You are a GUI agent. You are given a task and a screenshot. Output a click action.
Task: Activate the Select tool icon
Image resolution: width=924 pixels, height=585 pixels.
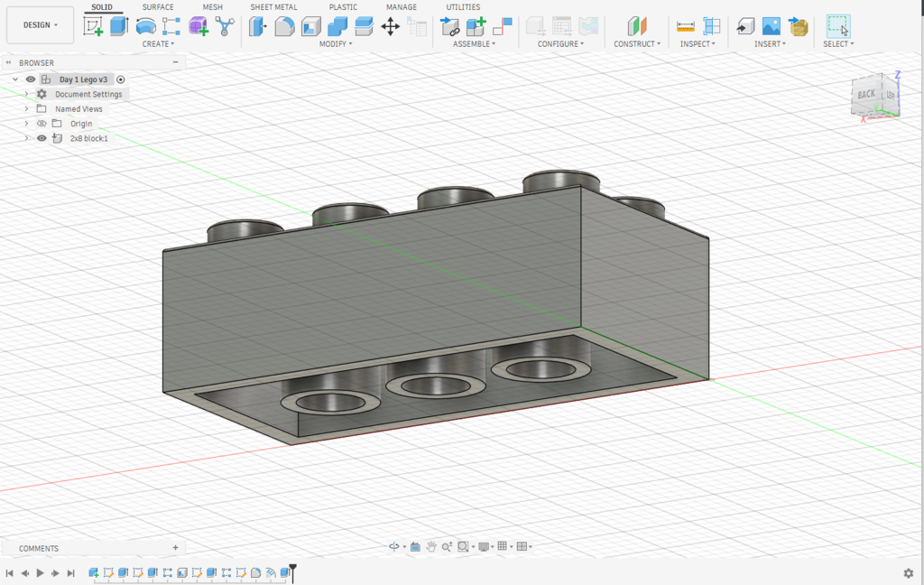(x=838, y=26)
